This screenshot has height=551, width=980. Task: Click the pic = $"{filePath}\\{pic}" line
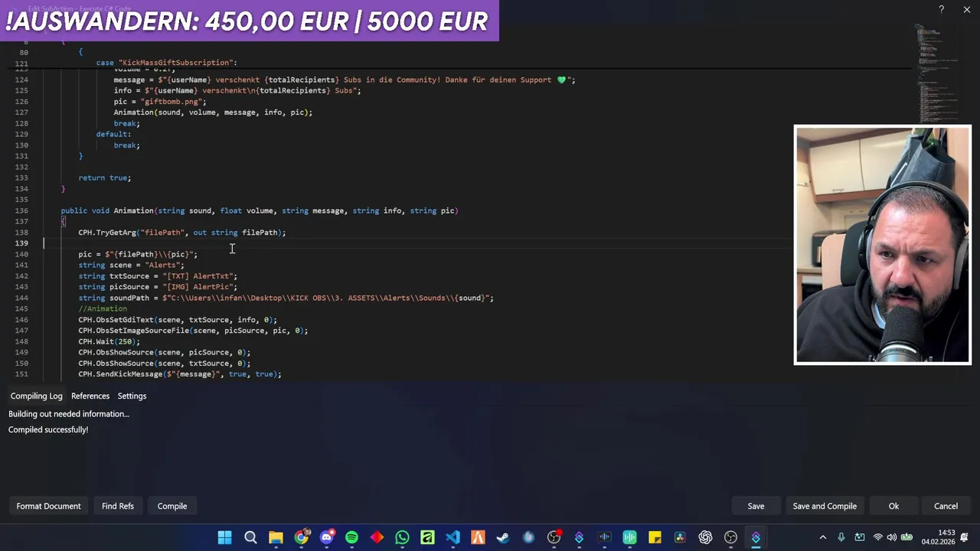pyautogui.click(x=138, y=254)
